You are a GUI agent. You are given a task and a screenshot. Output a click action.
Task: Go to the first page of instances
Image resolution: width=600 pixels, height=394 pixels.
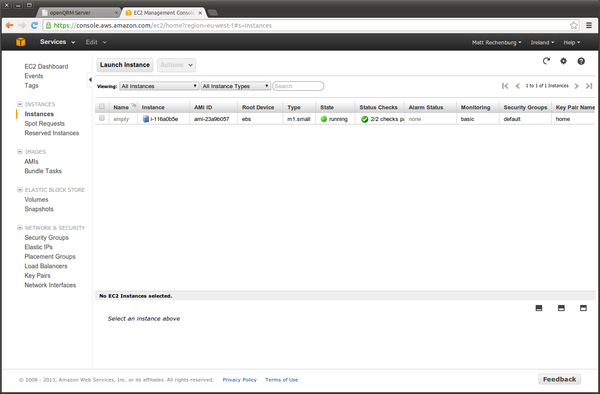(x=505, y=86)
